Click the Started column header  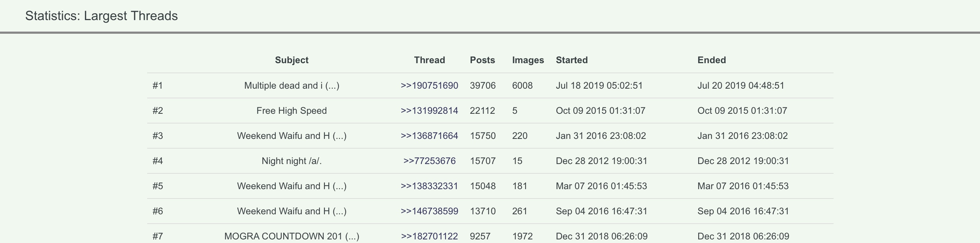[572, 60]
